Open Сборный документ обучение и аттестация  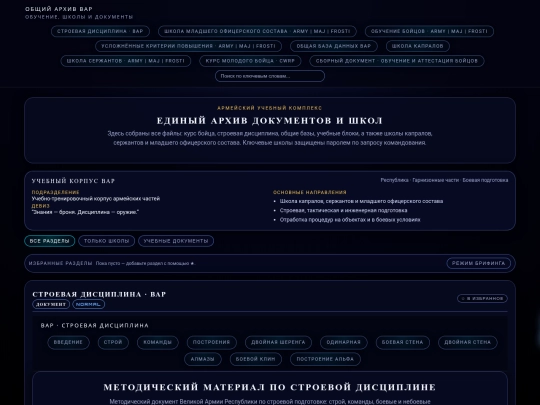point(397,61)
